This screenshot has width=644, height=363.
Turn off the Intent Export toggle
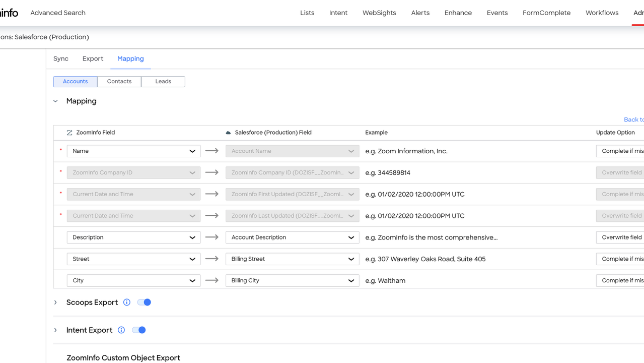coord(139,330)
